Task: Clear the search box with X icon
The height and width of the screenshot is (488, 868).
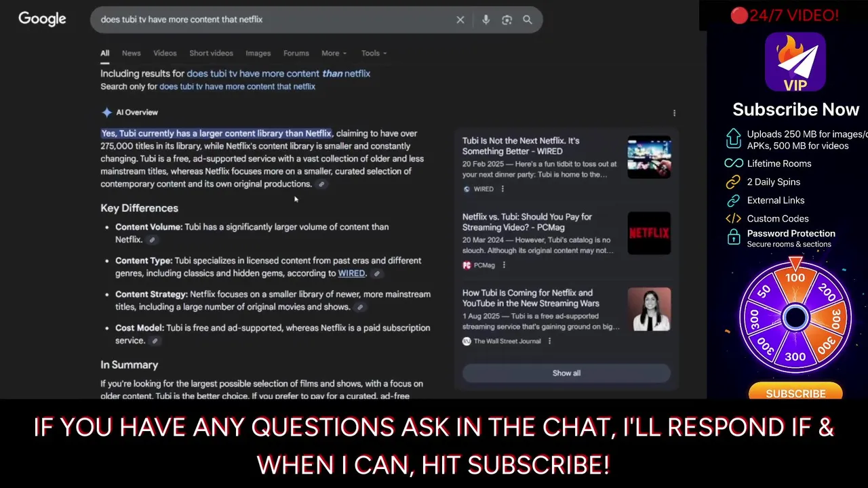Action: [460, 20]
